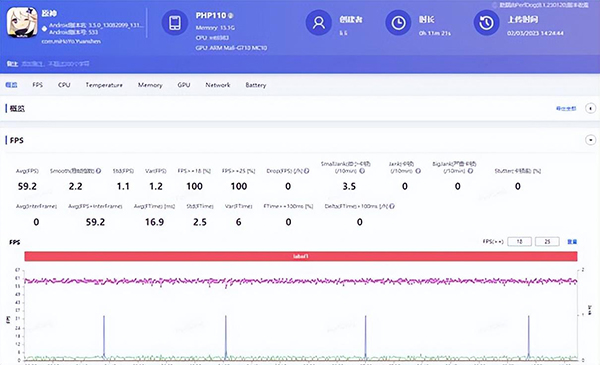Screen dimensions: 600x365
Task: Click the Android icon beside version info
Action: coord(44,28)
